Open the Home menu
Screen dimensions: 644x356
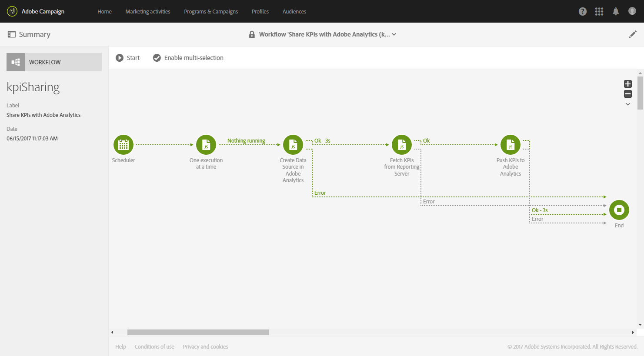click(104, 12)
